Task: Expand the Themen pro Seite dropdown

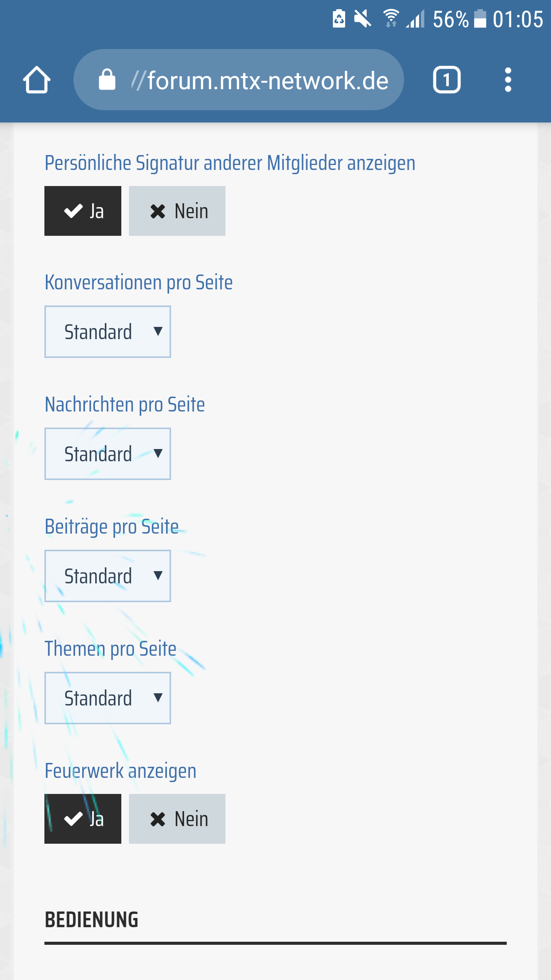Action: pyautogui.click(x=108, y=698)
